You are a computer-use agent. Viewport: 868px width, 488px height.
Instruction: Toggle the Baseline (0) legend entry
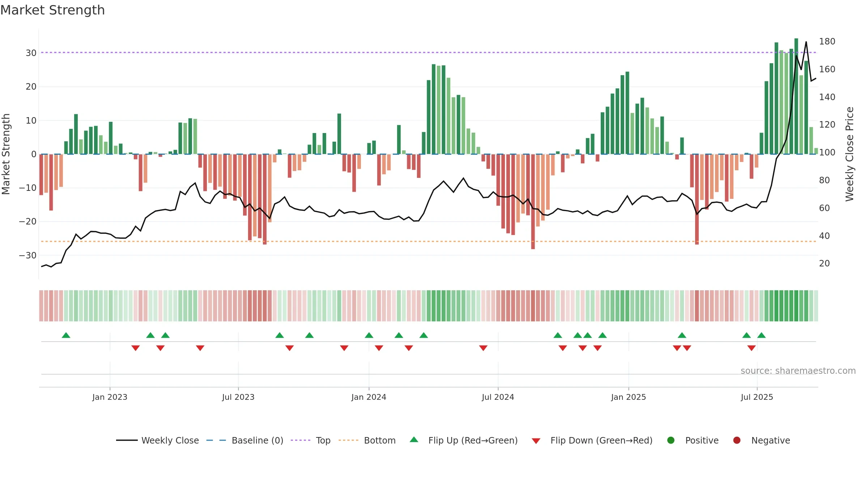pyautogui.click(x=245, y=440)
